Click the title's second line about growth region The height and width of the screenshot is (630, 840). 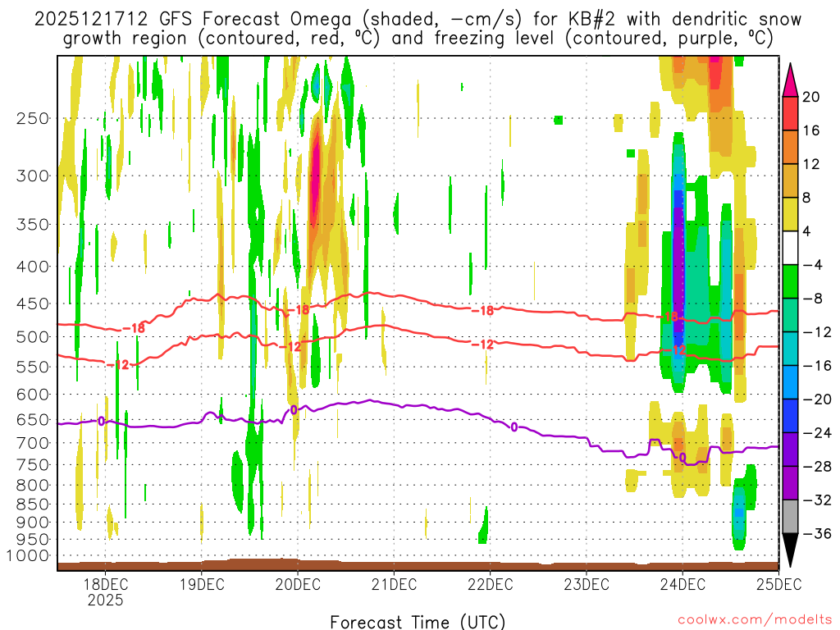(x=418, y=39)
